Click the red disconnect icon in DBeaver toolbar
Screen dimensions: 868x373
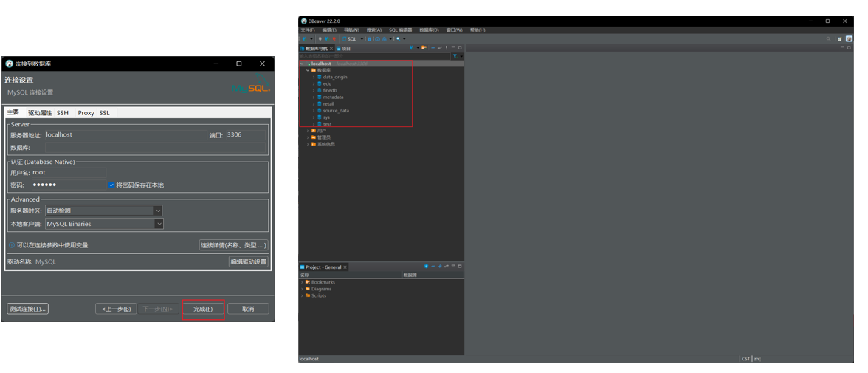click(334, 39)
